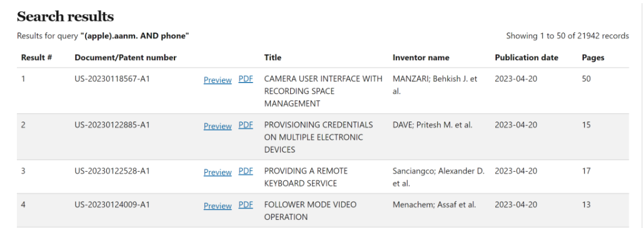Select patent number US-20230118567-A1 text

(112, 78)
